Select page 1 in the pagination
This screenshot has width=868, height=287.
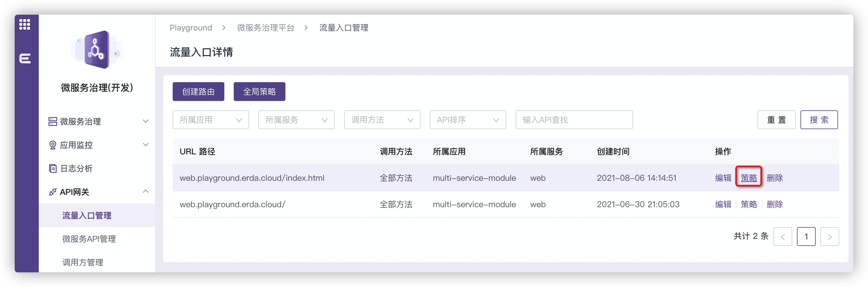pyautogui.click(x=807, y=237)
